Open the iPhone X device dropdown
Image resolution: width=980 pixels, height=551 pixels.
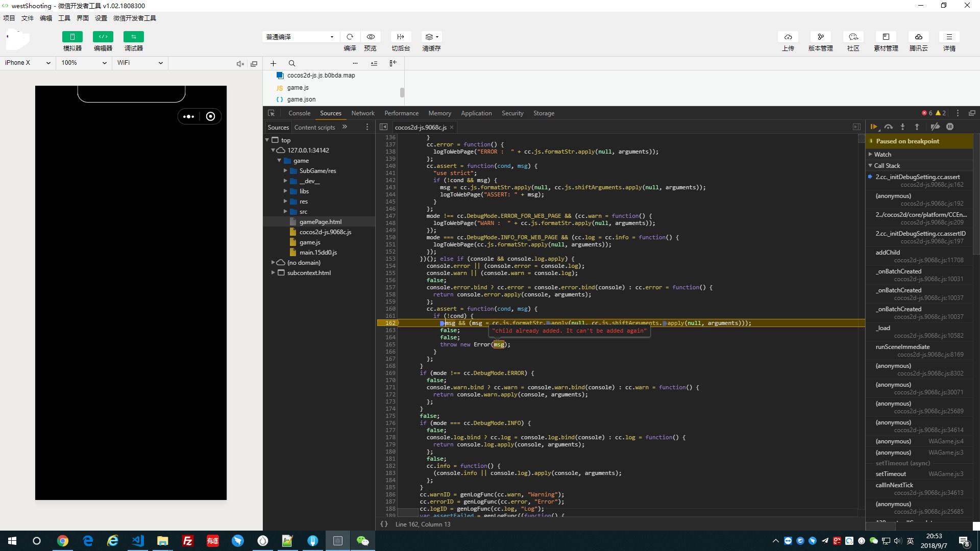point(28,63)
